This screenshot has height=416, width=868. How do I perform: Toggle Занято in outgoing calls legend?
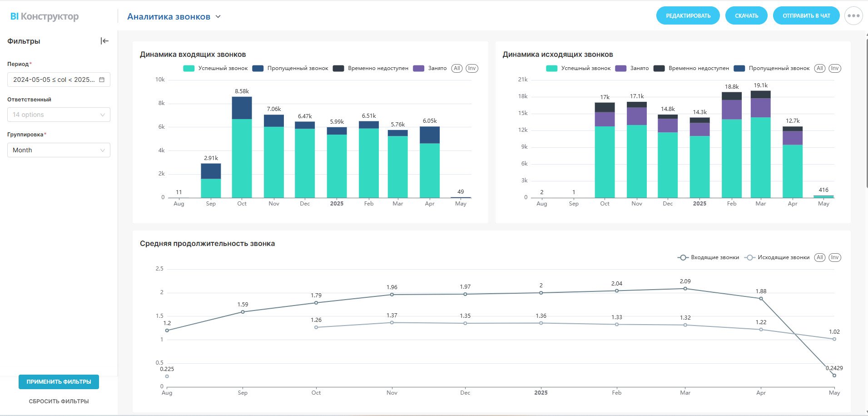click(x=632, y=68)
